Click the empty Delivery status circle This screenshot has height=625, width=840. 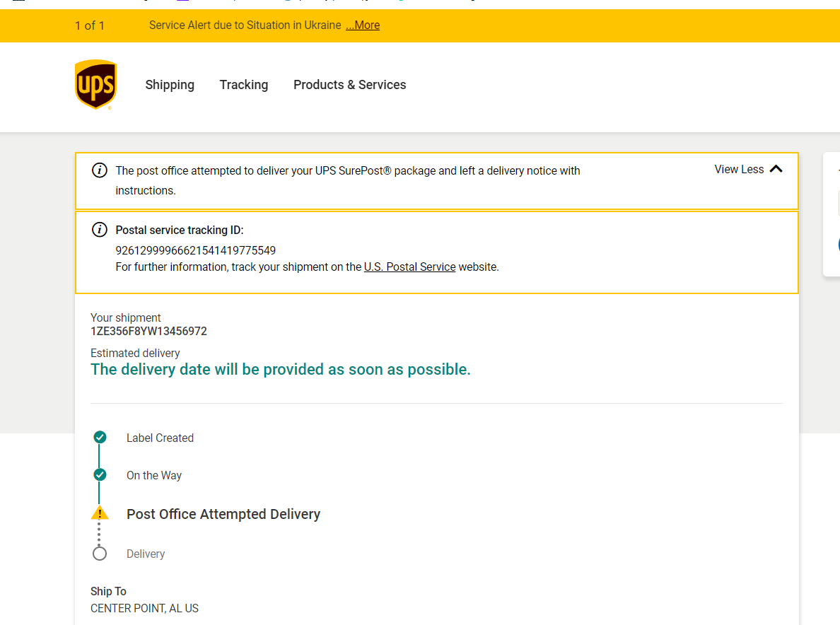click(x=100, y=554)
